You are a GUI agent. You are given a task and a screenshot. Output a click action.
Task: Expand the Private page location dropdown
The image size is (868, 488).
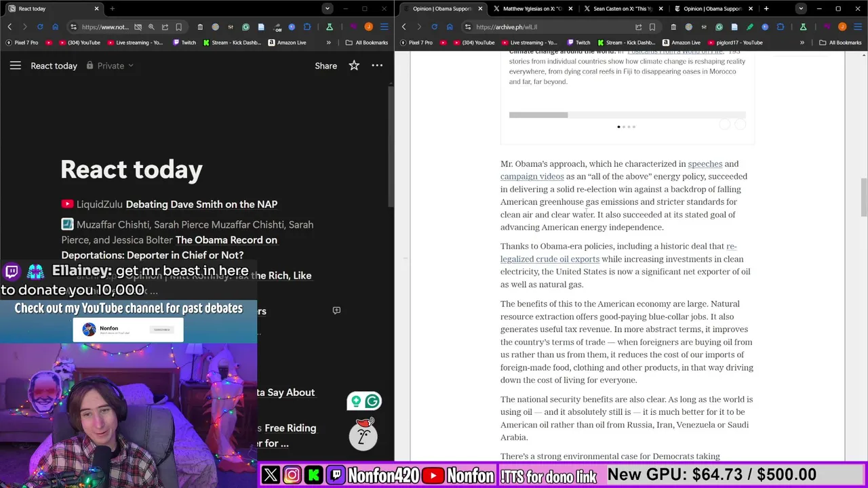click(111, 66)
